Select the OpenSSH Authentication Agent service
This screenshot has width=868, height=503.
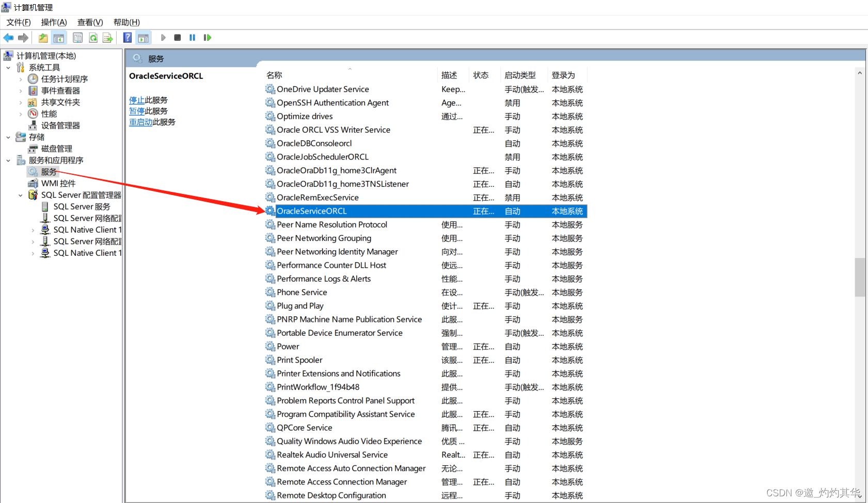tap(426, 103)
